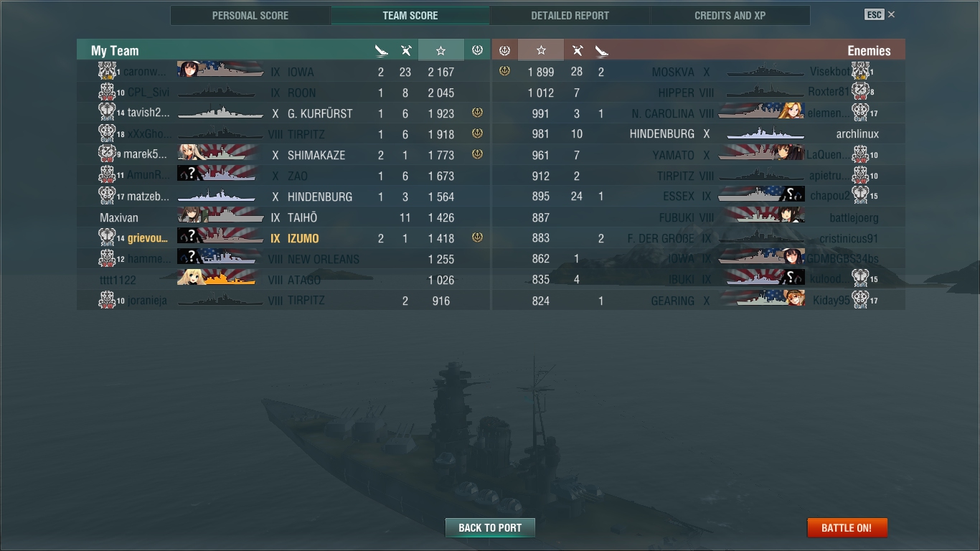Select Maxivan's TAIHŌ player row

(x=283, y=217)
